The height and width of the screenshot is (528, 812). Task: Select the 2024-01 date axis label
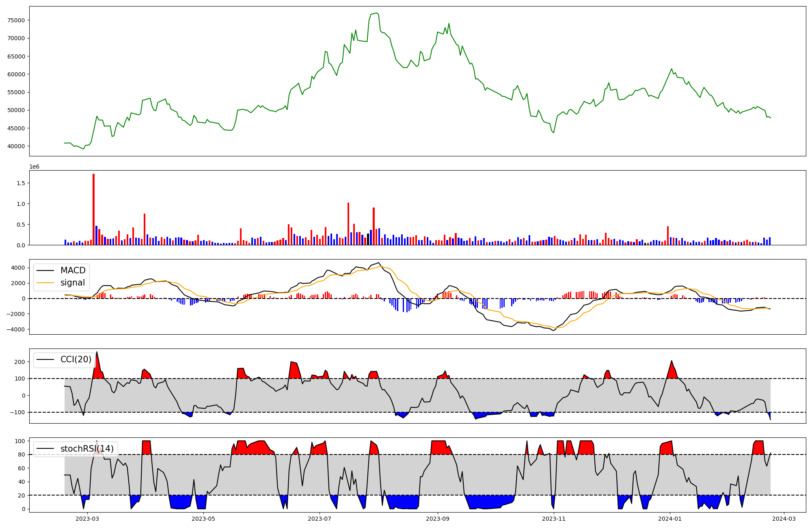coord(670,519)
